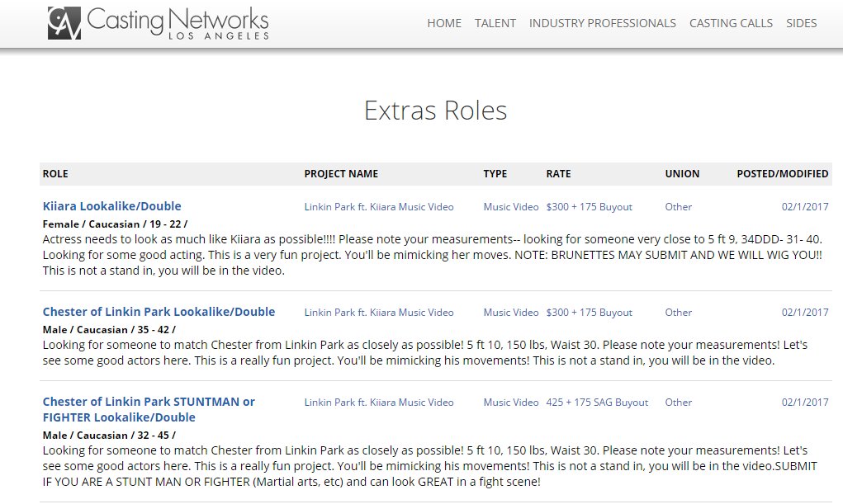Click Female / Caucasian / 19 - 22 details
The image size is (843, 504).
coord(115,224)
